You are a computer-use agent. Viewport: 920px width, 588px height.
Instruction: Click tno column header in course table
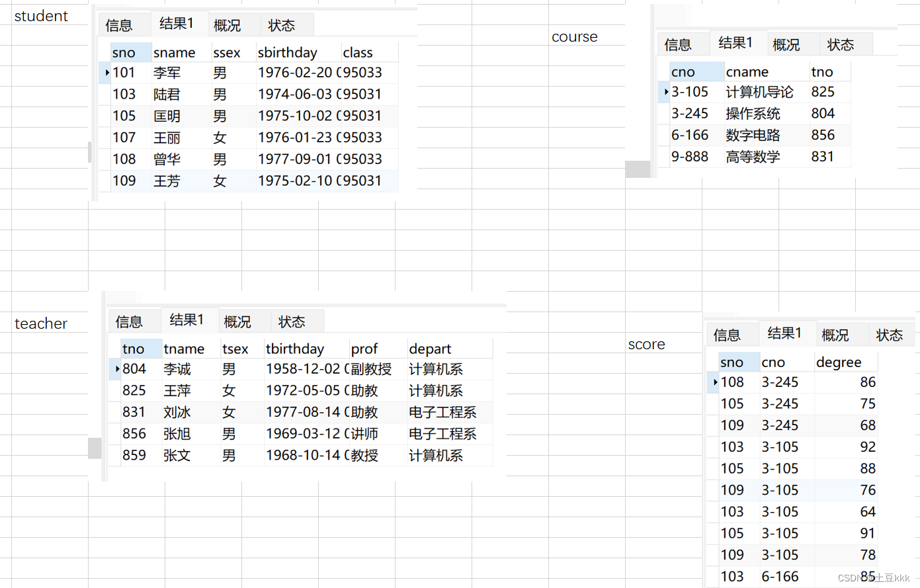(x=829, y=72)
